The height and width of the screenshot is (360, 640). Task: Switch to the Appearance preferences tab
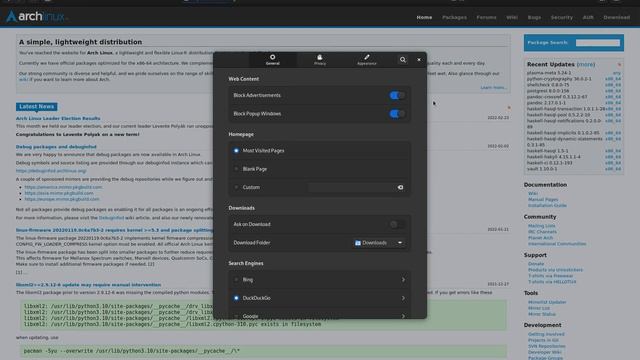click(x=367, y=60)
